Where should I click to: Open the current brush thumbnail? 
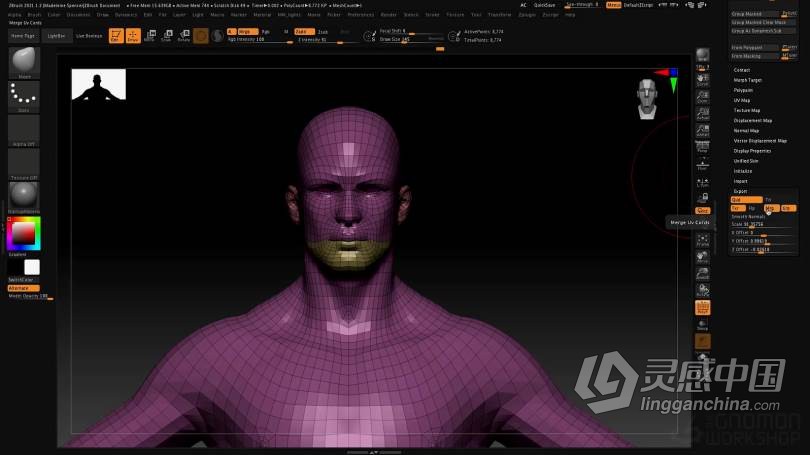[24, 62]
